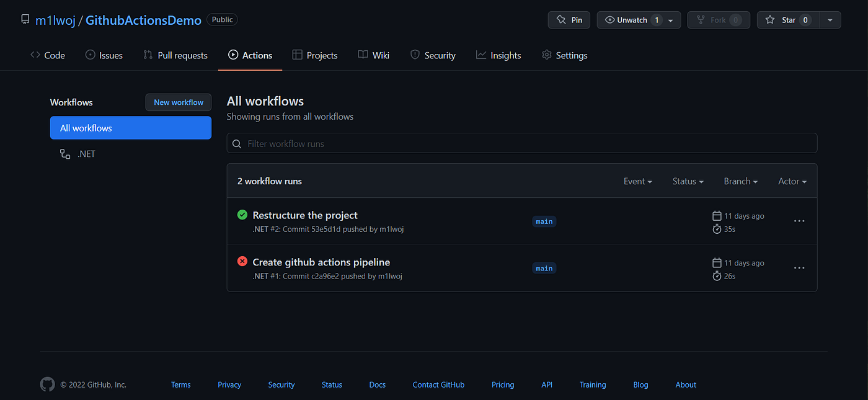This screenshot has width=868, height=400.
Task: Open the Pull requests icon
Action: tap(148, 55)
